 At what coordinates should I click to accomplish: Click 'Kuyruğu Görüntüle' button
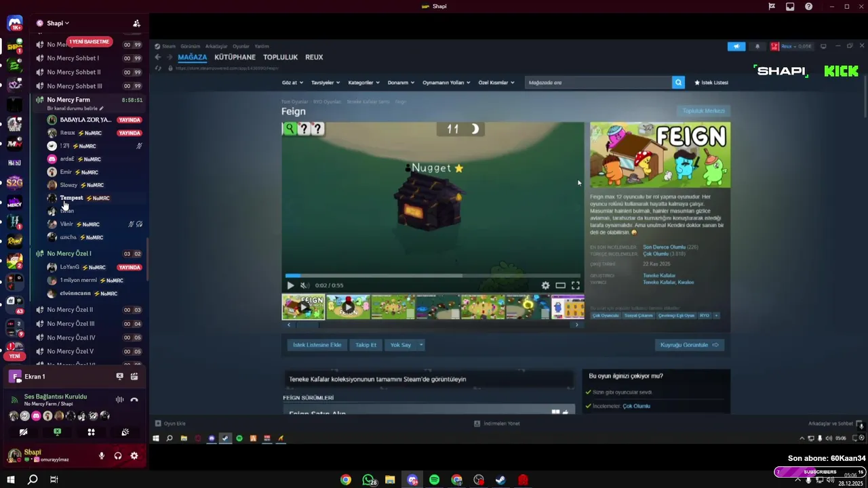(689, 345)
